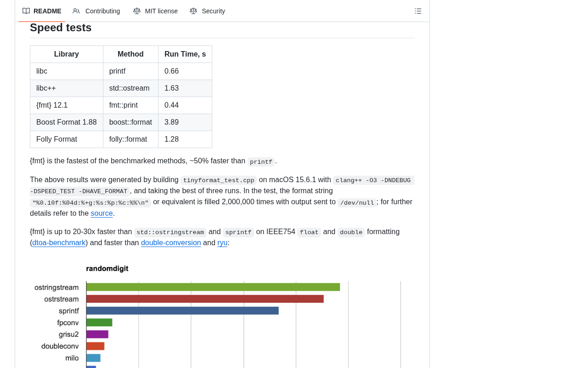Click the 'grisu2' chart label

click(68, 334)
